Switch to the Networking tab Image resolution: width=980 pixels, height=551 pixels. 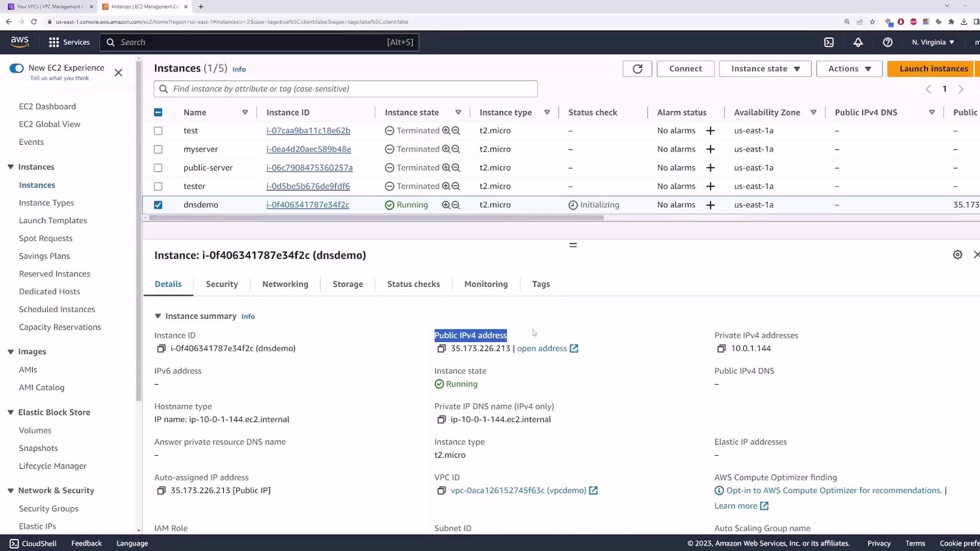tap(285, 284)
